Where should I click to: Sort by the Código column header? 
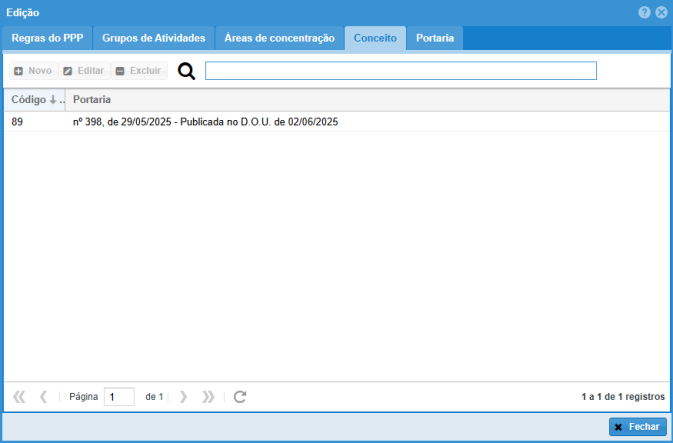[30, 100]
